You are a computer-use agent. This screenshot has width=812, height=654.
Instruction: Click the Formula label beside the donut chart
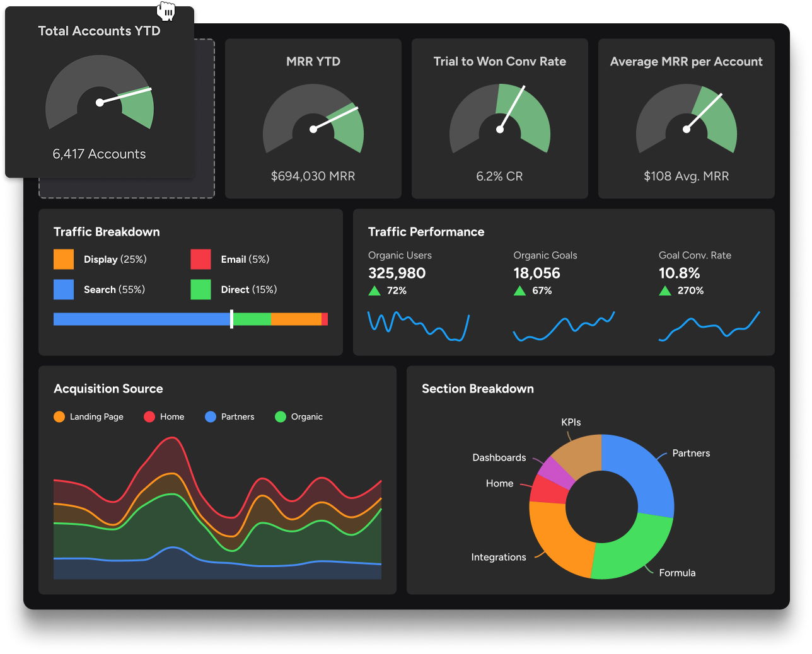(678, 573)
